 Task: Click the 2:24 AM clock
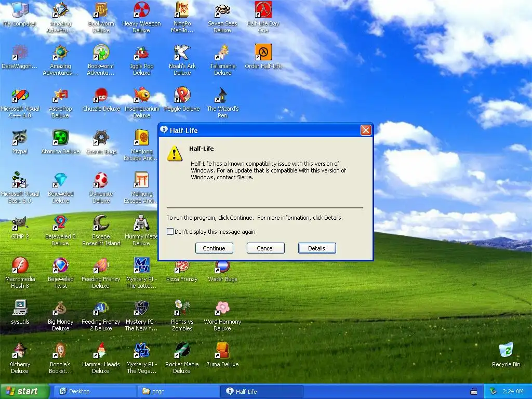513,391
